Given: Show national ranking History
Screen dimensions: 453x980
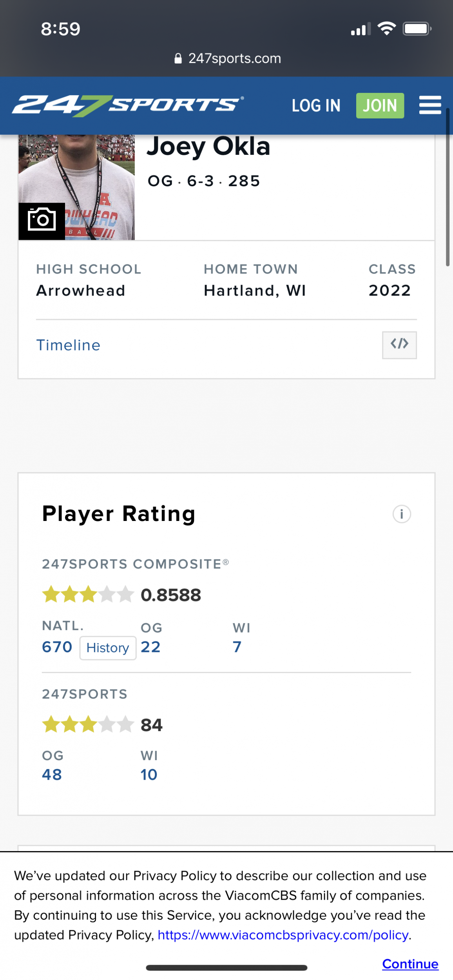Looking at the screenshot, I should tap(108, 648).
